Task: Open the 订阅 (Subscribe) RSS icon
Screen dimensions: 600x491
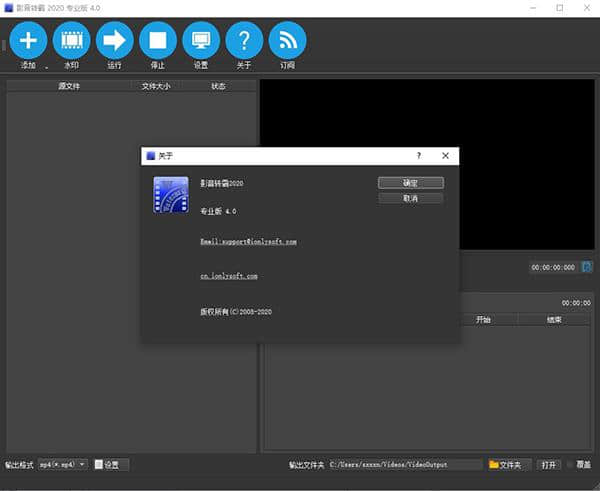Action: 288,41
